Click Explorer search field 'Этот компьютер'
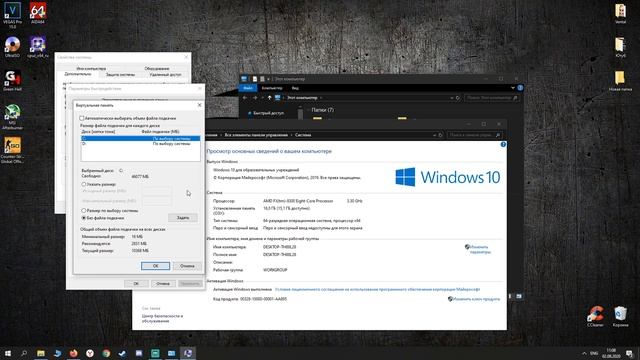 click(492, 98)
